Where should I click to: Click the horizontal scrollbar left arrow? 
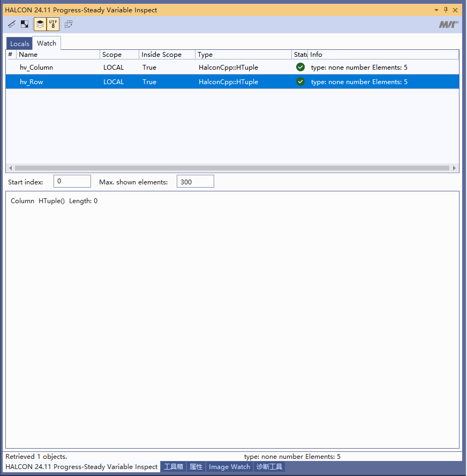(x=11, y=168)
